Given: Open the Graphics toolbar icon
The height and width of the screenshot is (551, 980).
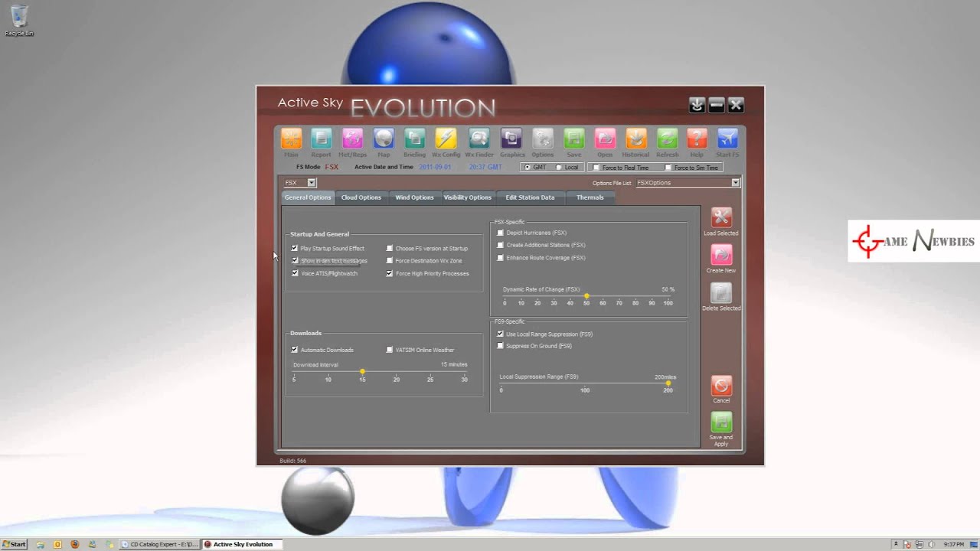Looking at the screenshot, I should click(511, 139).
